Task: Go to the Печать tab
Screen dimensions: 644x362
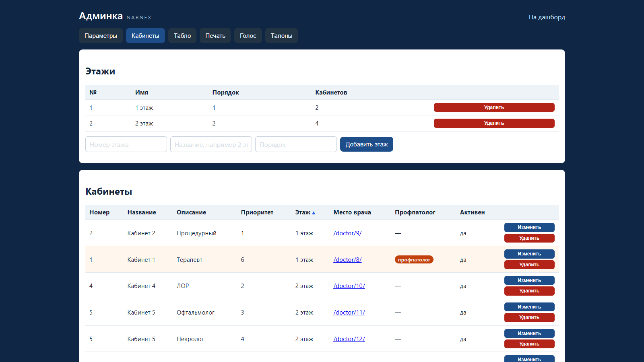Action: (x=215, y=36)
